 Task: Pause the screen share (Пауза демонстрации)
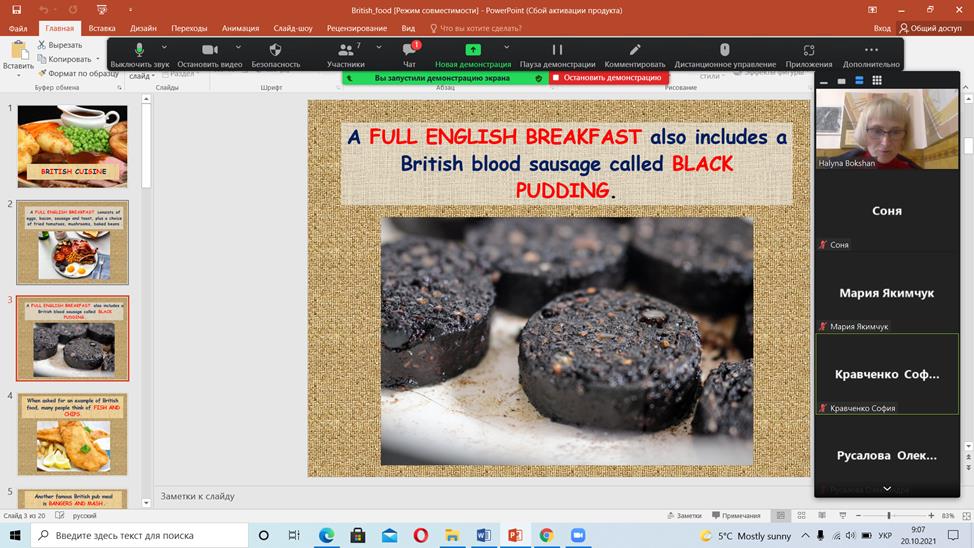tap(557, 50)
